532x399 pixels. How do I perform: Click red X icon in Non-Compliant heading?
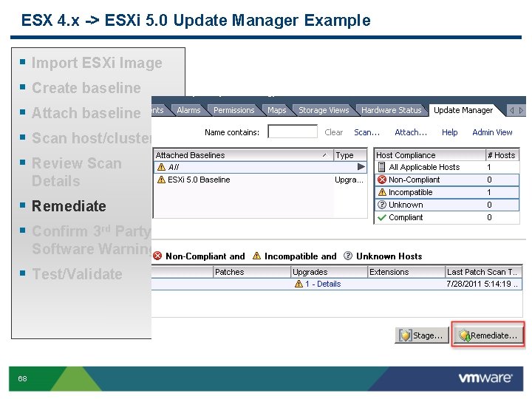(157, 256)
